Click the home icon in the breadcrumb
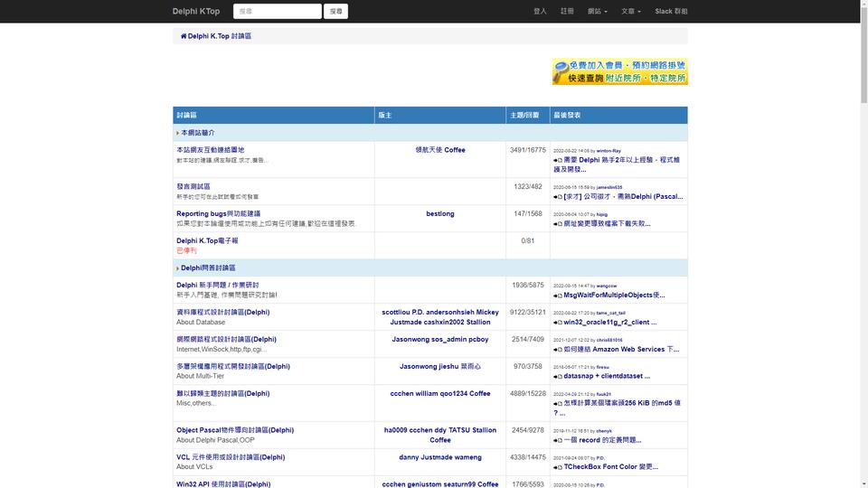 coord(184,36)
